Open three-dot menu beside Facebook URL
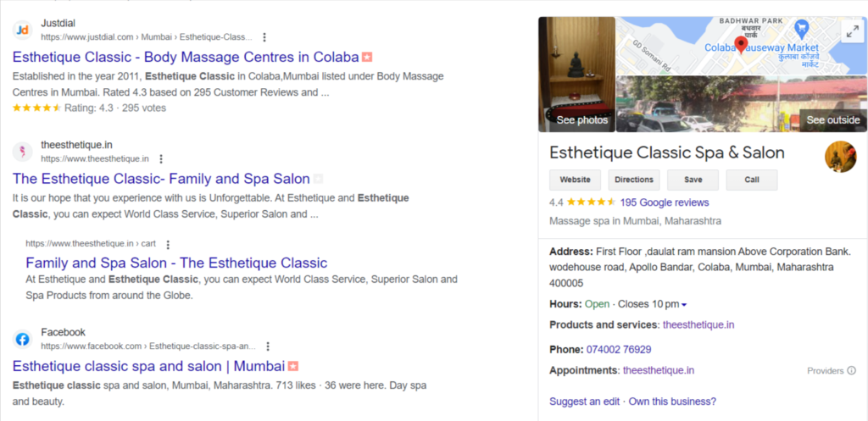Viewport: 868px width, 421px height. click(268, 346)
